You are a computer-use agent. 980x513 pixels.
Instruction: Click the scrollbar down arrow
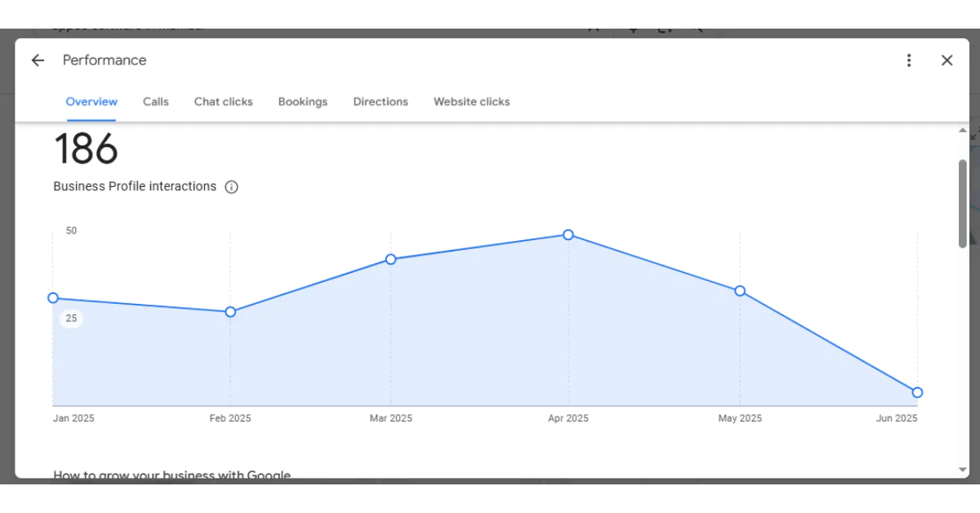point(963,470)
